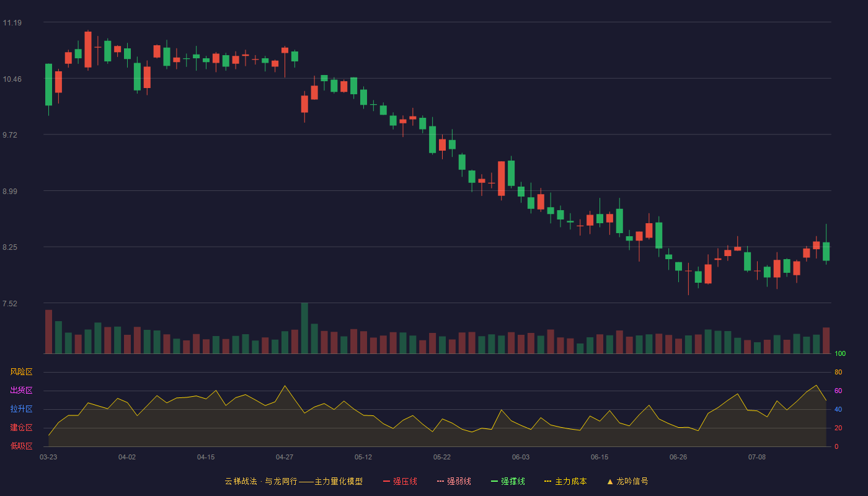Click the 11.19 price axis label
The image size is (868, 496).
click(12, 23)
